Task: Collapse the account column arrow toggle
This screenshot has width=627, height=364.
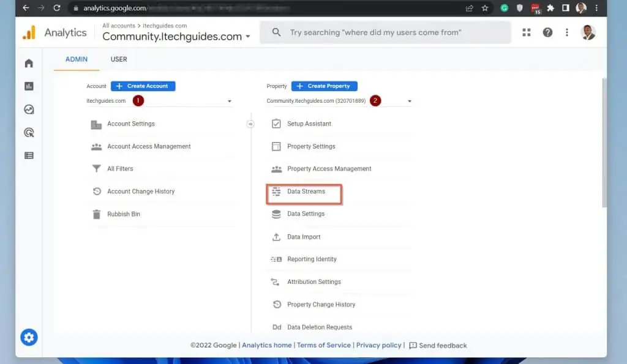Action: click(250, 124)
